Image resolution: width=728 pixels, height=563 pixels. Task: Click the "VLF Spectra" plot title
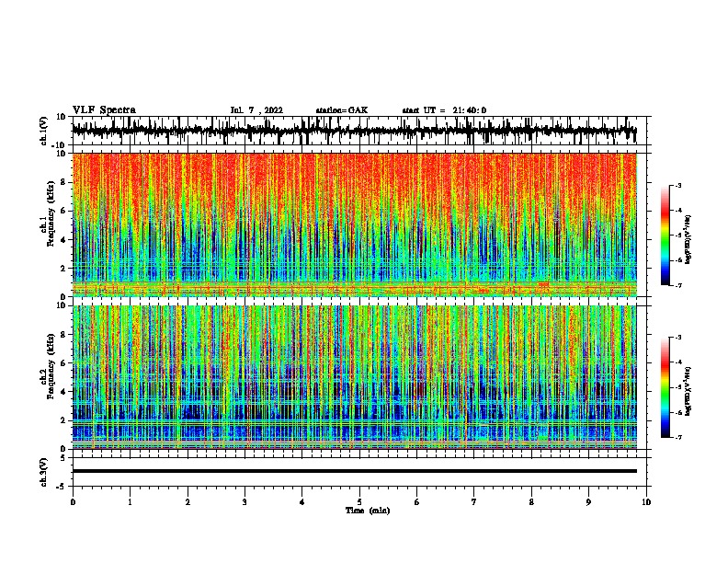[x=104, y=110]
